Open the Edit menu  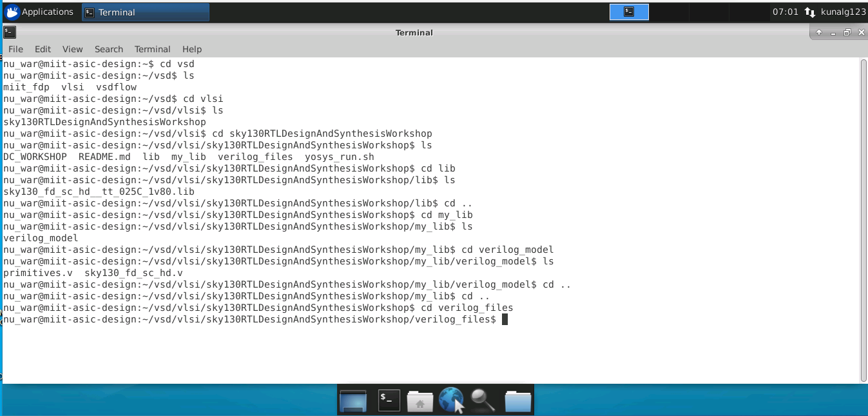tap(43, 49)
